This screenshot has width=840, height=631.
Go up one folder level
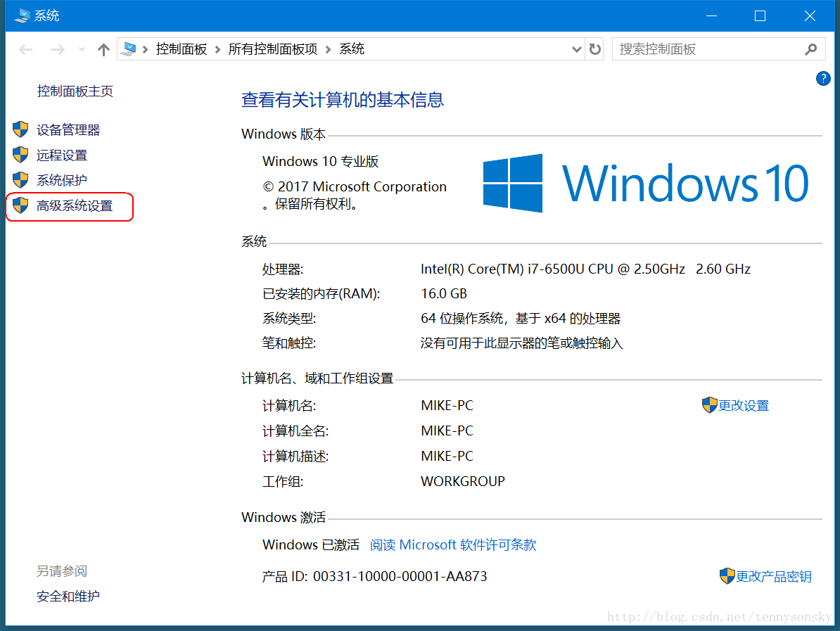[103, 50]
